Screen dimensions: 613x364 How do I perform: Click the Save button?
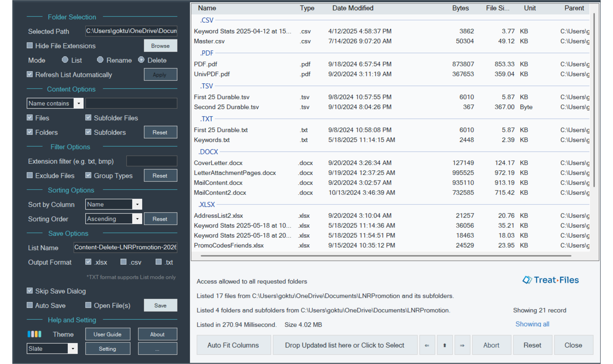160,305
